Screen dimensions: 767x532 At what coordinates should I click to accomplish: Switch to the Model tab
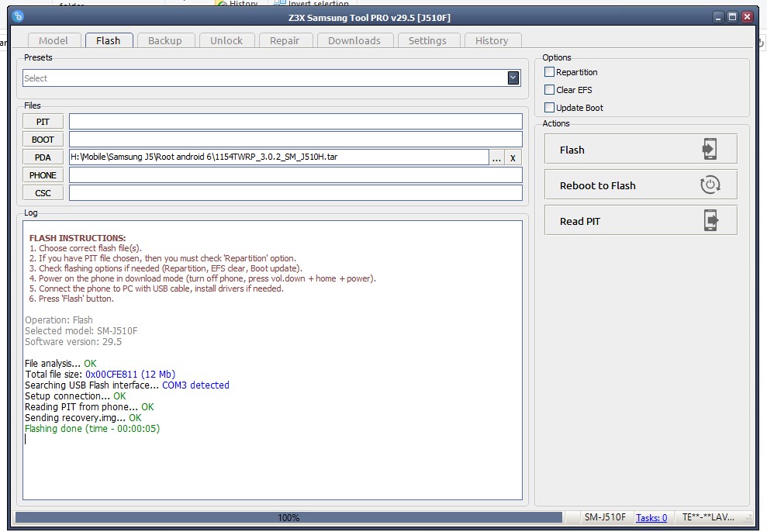coord(54,40)
